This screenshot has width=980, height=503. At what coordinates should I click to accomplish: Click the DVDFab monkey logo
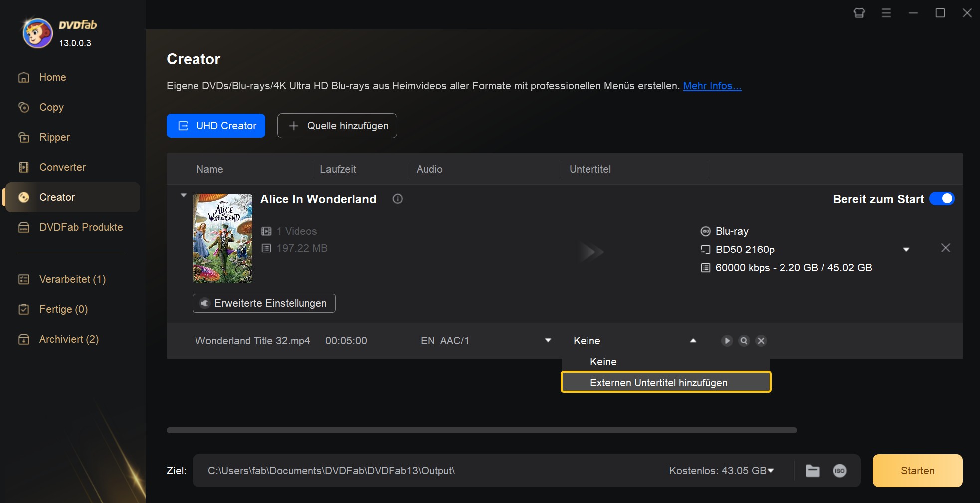tap(38, 33)
